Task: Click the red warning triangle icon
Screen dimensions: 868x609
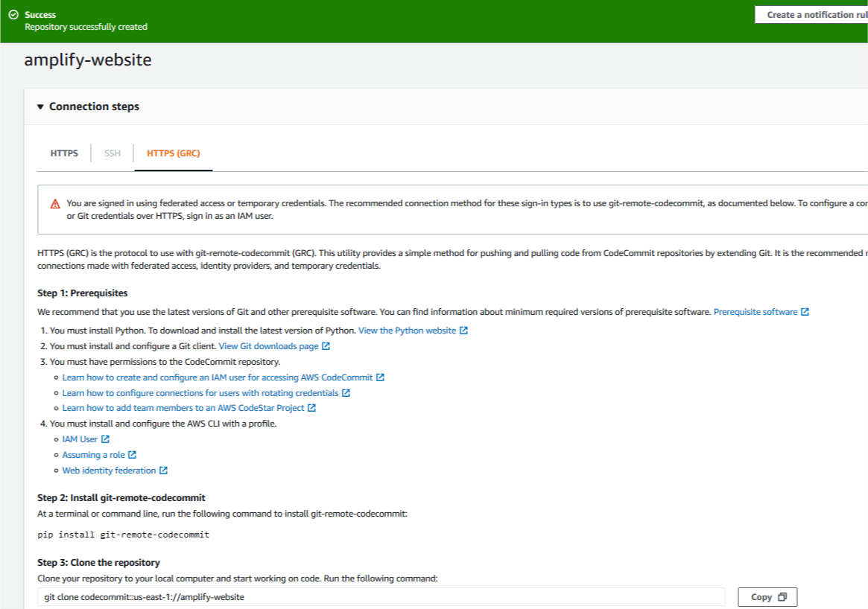Action: pos(55,204)
